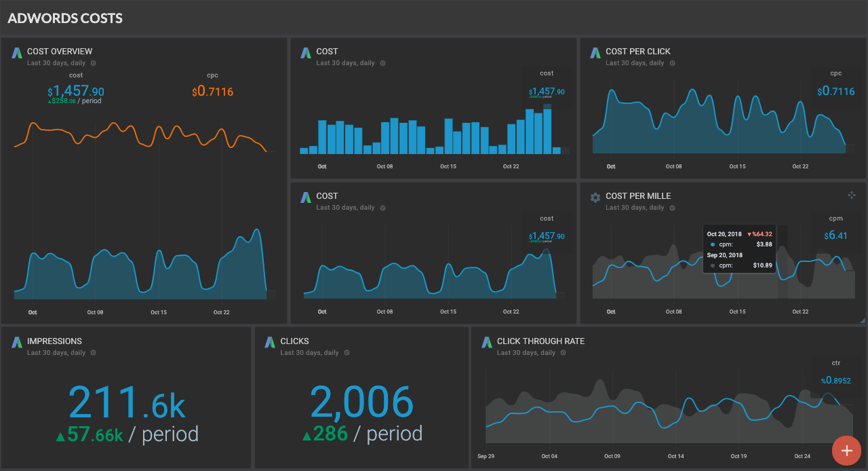
Task: Click the CLICK THROUGH RATE widget title
Action: 540,341
